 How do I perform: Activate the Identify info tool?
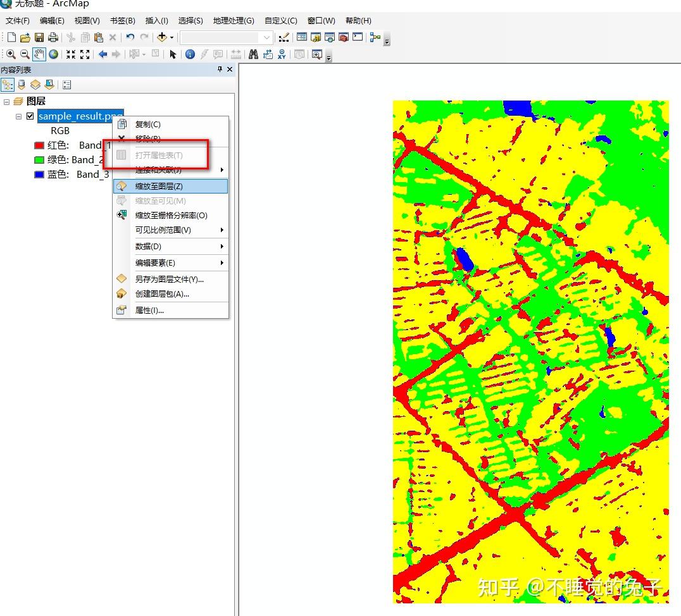190,54
